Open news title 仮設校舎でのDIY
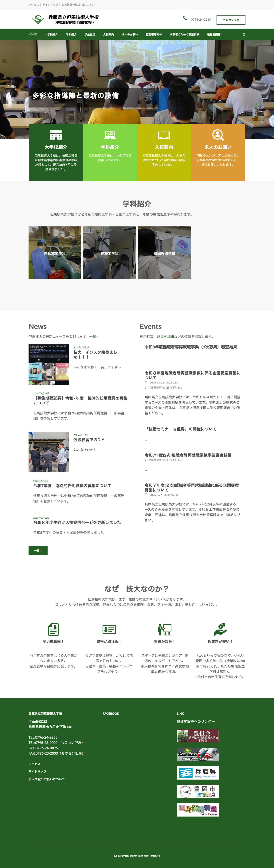Viewport: 274px width, 868px height. point(89,440)
